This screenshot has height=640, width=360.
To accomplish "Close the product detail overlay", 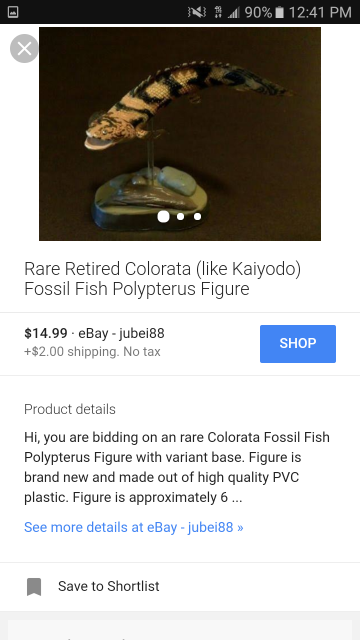I will click(24, 49).
